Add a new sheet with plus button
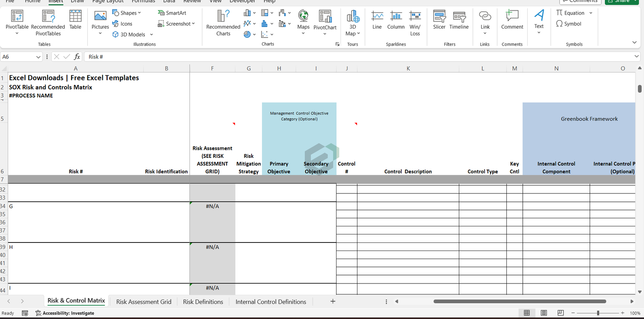Screen dimensions: 644x319 click(333, 301)
